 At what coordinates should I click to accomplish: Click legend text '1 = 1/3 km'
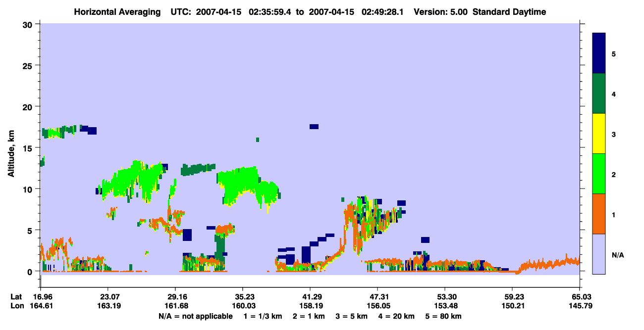pos(263,316)
